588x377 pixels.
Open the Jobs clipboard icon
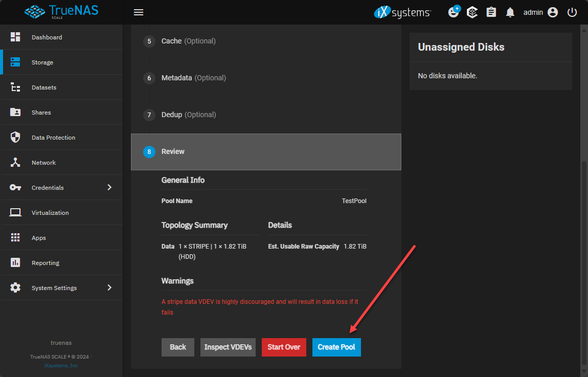(491, 12)
